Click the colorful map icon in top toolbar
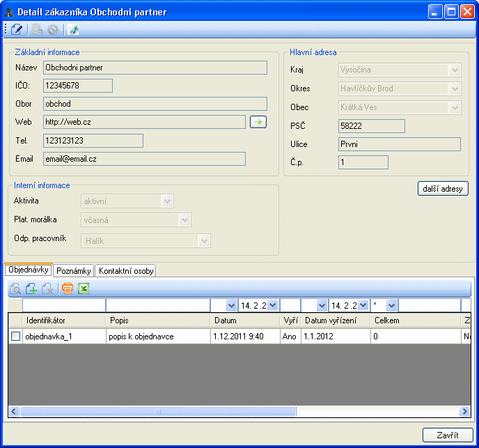 pos(73,30)
